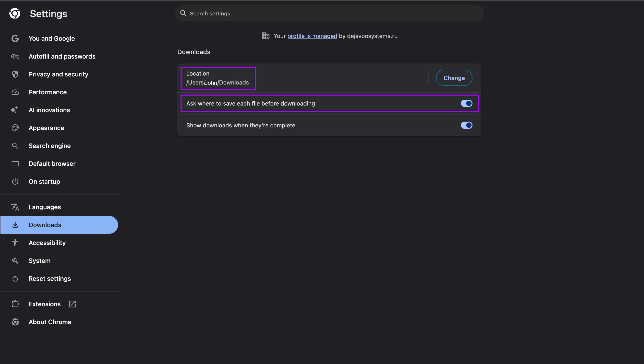This screenshot has height=364, width=644.
Task: Click the Languages translate icon
Action: click(x=15, y=207)
